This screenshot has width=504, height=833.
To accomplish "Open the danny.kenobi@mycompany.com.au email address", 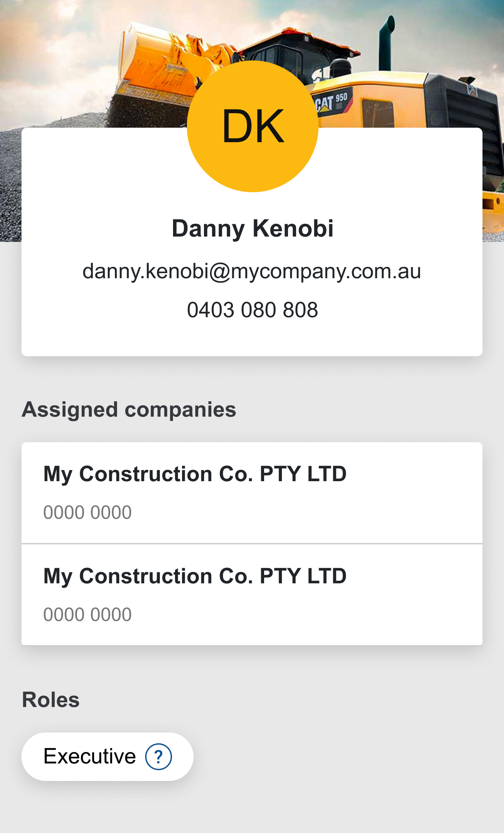I will coord(252,271).
